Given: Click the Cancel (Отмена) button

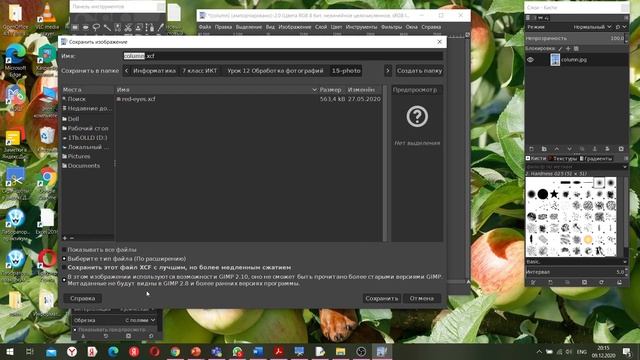Looking at the screenshot, I should pos(422,298).
